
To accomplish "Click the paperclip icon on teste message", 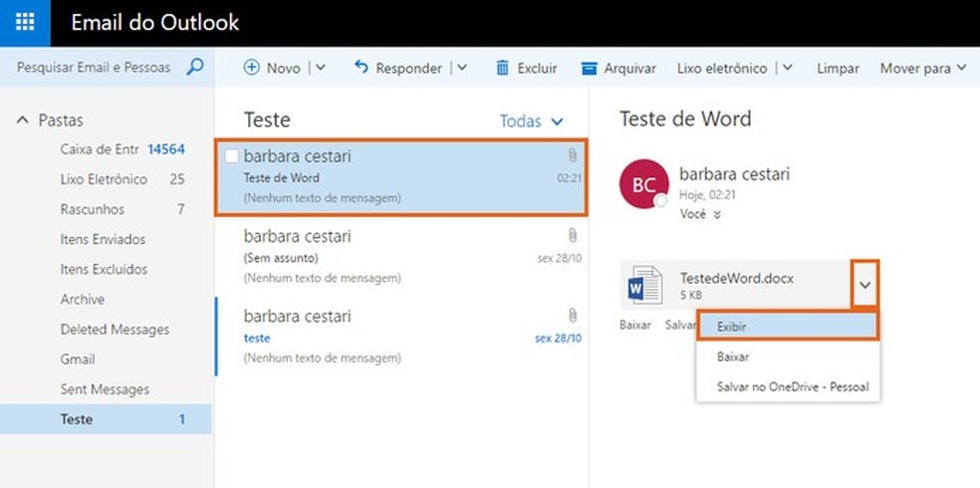I will point(572,315).
